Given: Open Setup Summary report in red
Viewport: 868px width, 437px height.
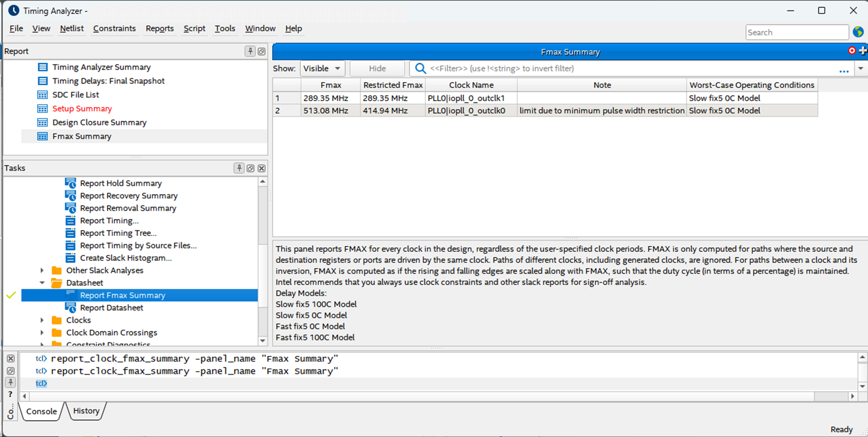Looking at the screenshot, I should 82,109.
